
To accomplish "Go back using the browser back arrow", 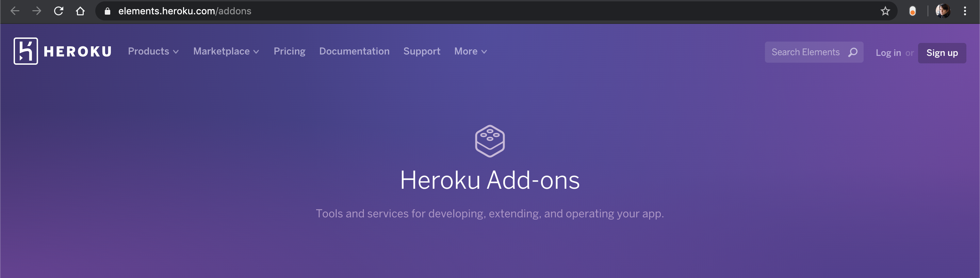I will coord(15,11).
